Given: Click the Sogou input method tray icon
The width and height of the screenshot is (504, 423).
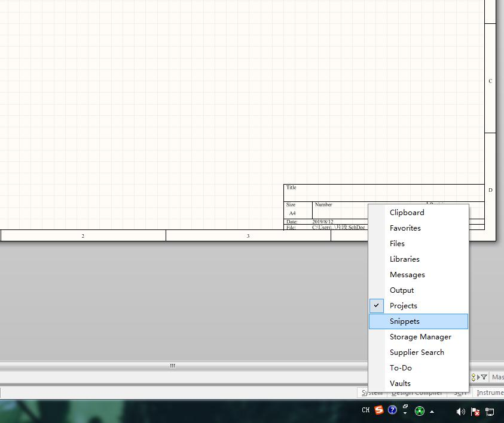Looking at the screenshot, I should click(379, 410).
